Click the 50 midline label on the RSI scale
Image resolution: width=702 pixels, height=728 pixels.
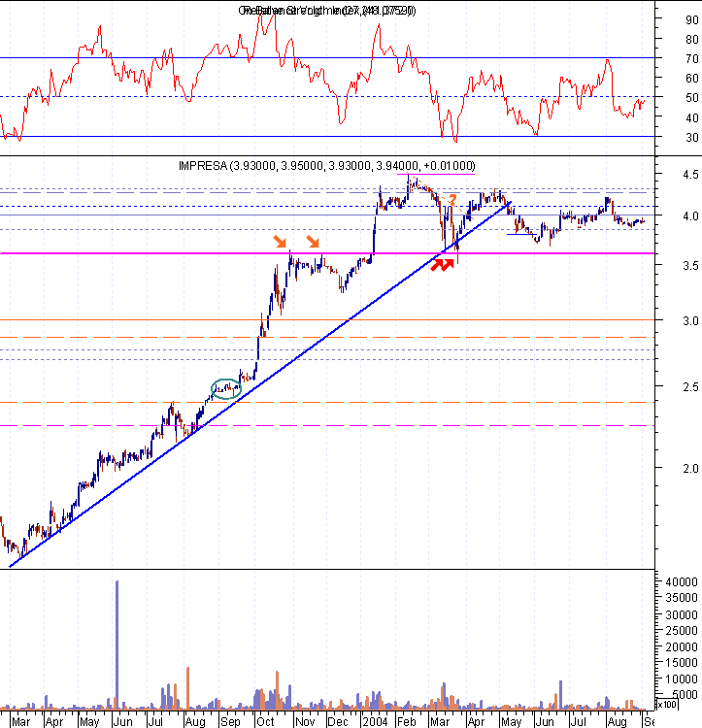(x=691, y=98)
